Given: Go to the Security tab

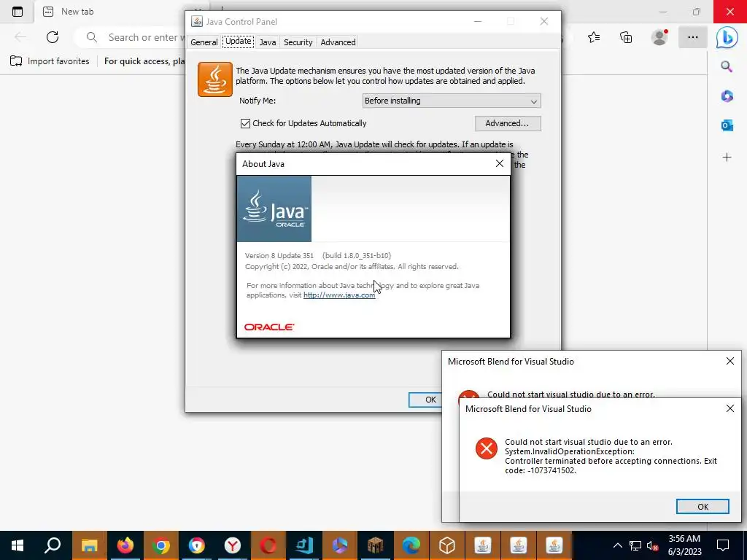Looking at the screenshot, I should [298, 42].
